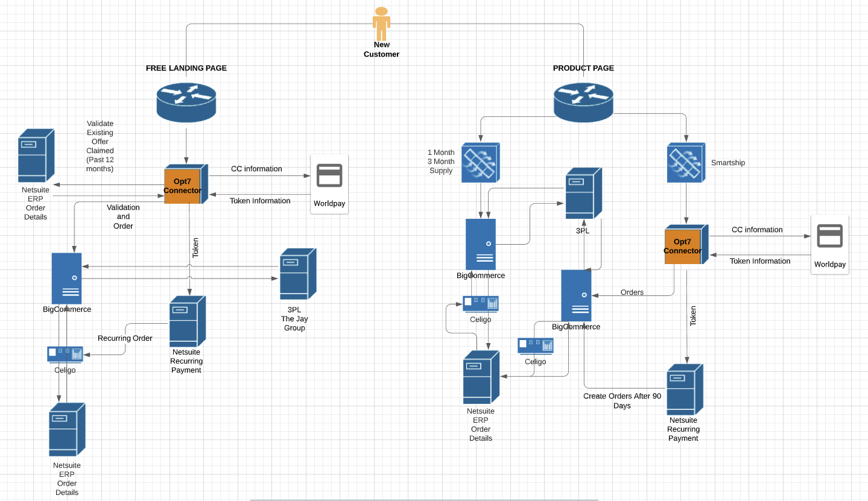Select the Validate Existing Offer Claimed text

pyautogui.click(x=100, y=146)
